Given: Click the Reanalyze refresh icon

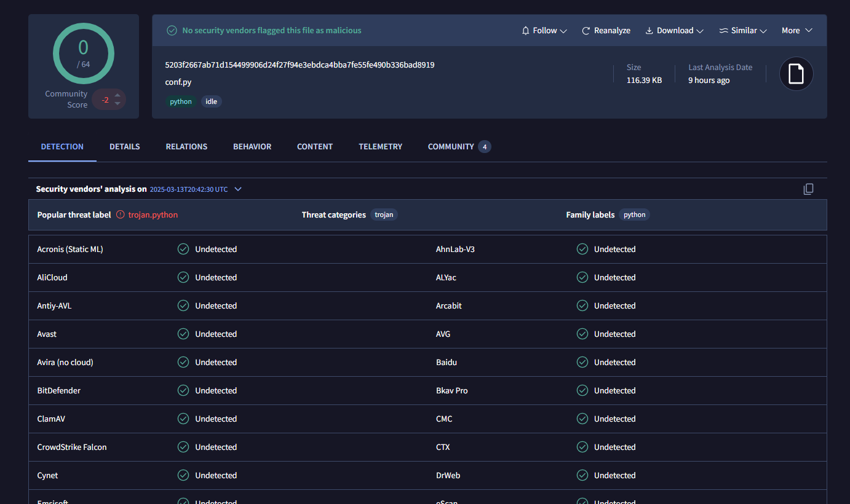Looking at the screenshot, I should click(x=586, y=31).
